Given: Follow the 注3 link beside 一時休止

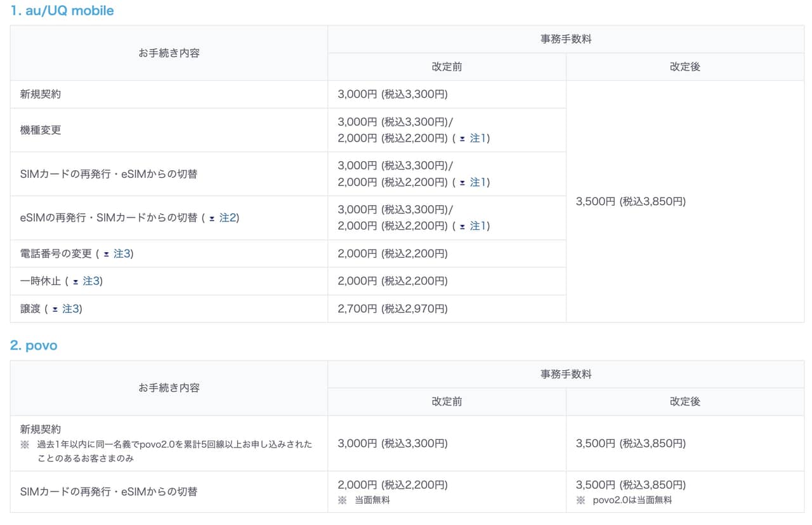Looking at the screenshot, I should [x=91, y=281].
